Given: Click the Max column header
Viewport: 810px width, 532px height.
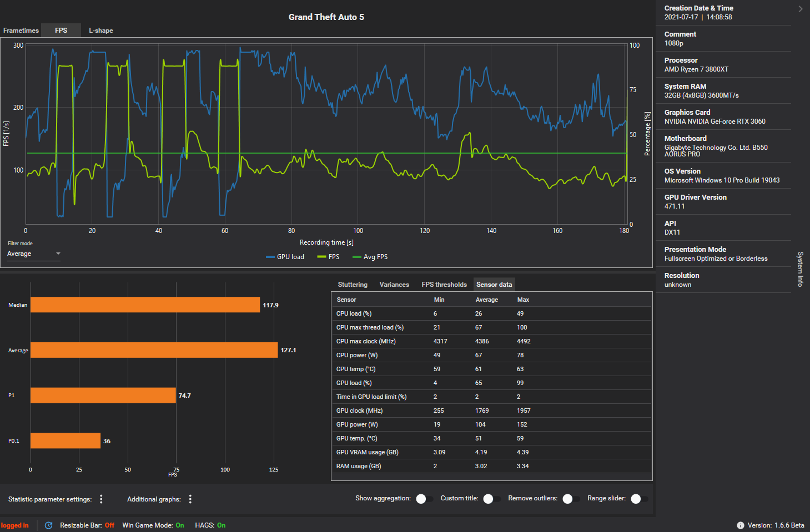Looking at the screenshot, I should pos(523,300).
